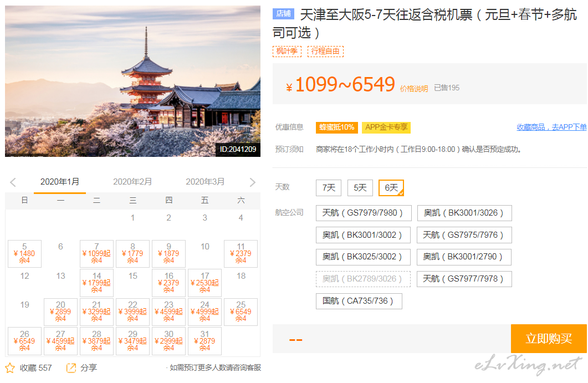Click the 蜂蜜抵10% discount tag
Image resolution: width=588 pixels, height=383 pixels.
[x=337, y=127]
